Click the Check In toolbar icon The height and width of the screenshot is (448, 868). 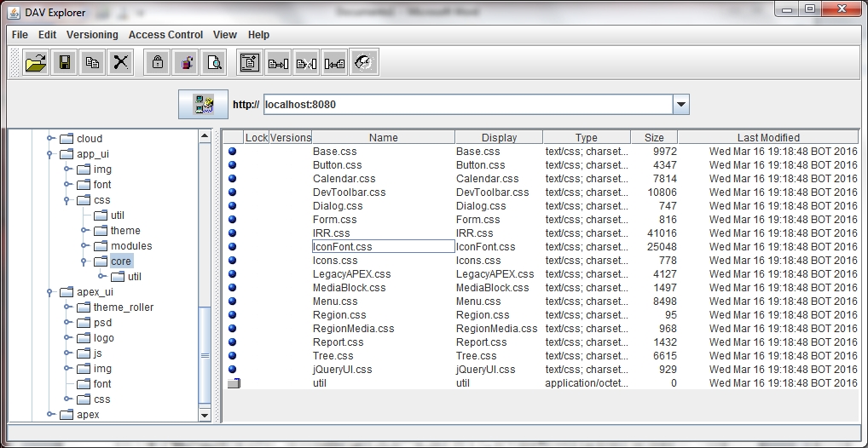(334, 62)
